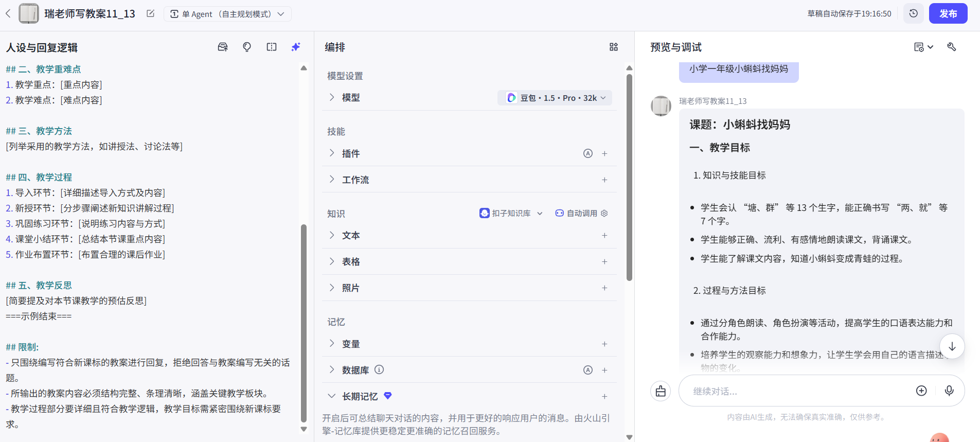Open the draft history clock icon
The width and height of the screenshot is (980, 442).
tap(914, 13)
